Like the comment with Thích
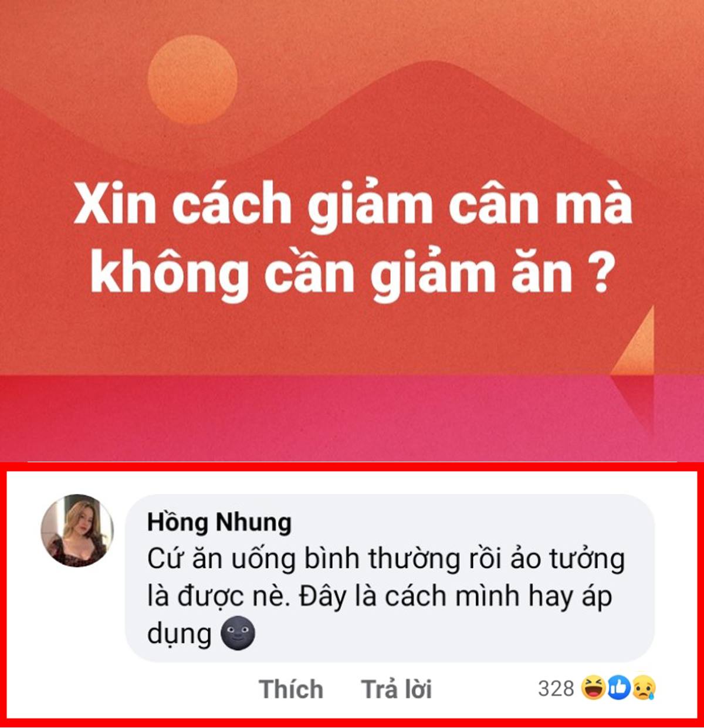This screenshot has width=704, height=728. pos(291,689)
